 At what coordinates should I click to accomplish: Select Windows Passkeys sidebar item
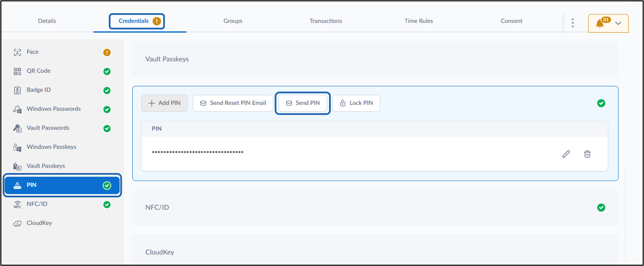[62, 147]
